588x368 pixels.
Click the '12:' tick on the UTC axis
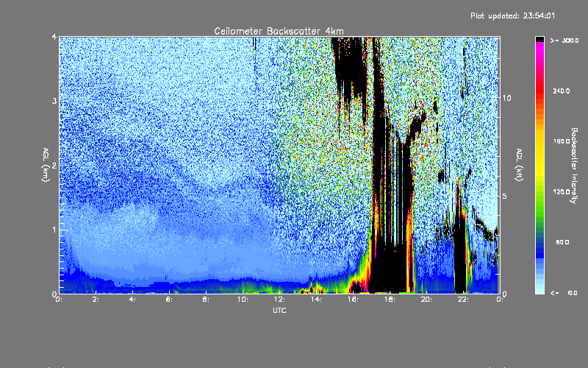pos(279,300)
